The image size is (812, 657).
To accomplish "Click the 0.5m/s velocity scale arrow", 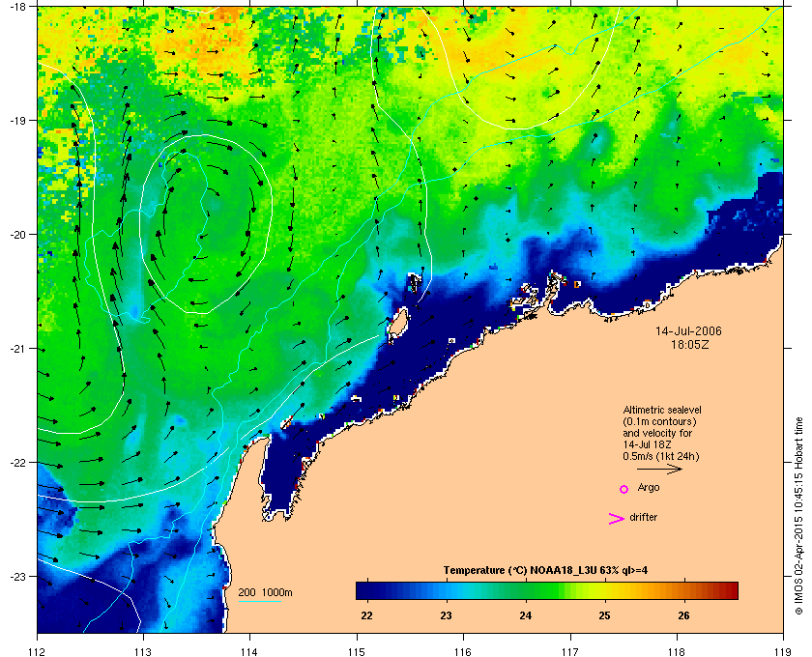I will (x=659, y=470).
